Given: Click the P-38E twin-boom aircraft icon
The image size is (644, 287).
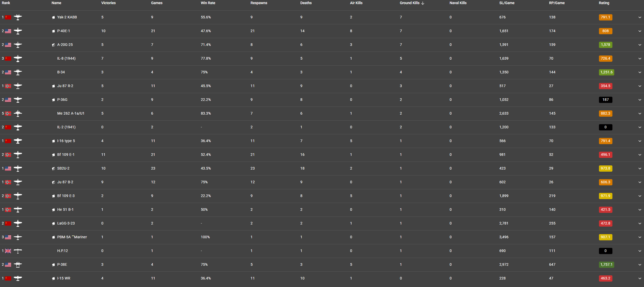Looking at the screenshot, I should click(18, 265).
